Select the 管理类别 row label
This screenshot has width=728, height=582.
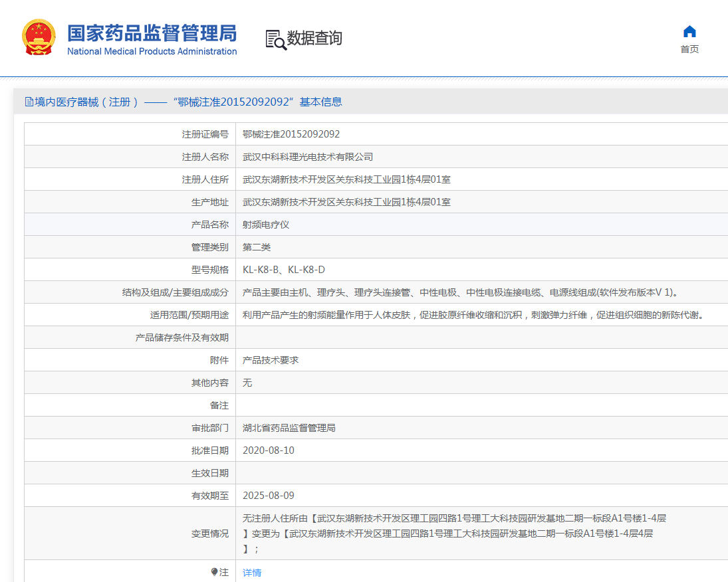point(210,247)
